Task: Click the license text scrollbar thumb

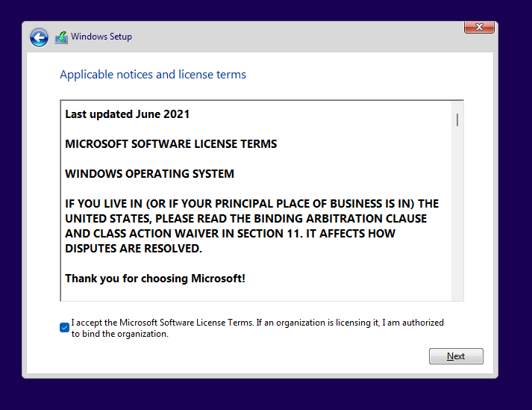Action: coord(457,120)
